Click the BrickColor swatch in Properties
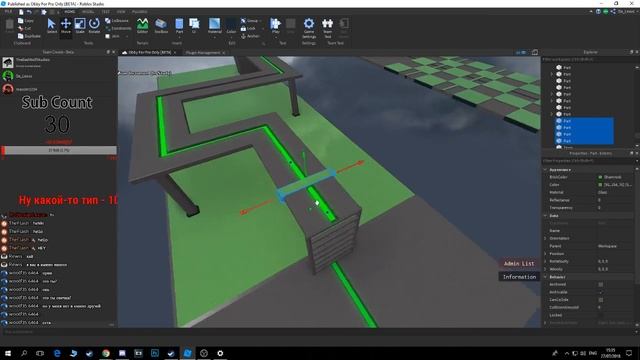Viewport: 640px width, 360px height. [x=600, y=177]
